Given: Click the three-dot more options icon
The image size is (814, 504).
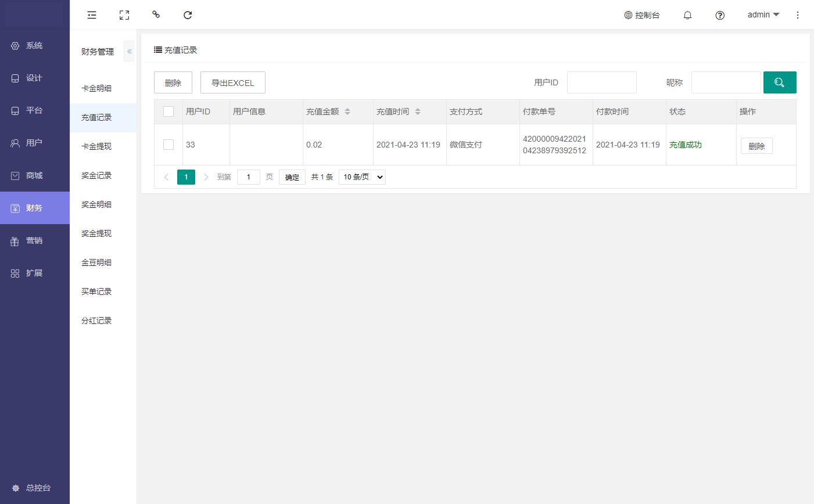Looking at the screenshot, I should point(798,15).
